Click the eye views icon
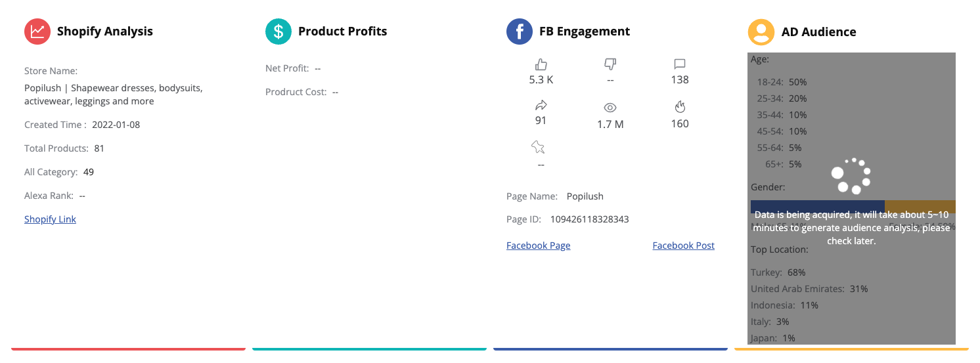This screenshot has height=363, width=980. click(x=610, y=108)
